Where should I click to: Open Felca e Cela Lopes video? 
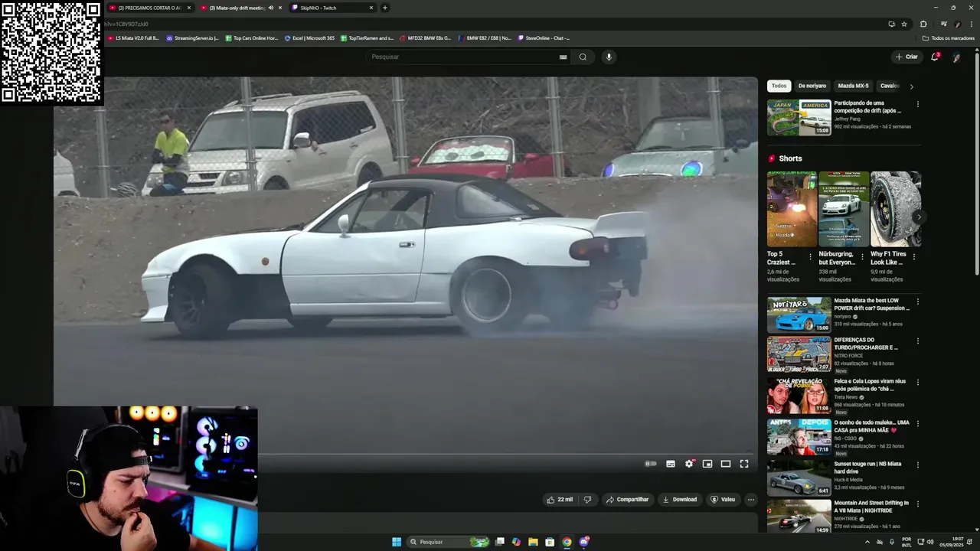(799, 395)
